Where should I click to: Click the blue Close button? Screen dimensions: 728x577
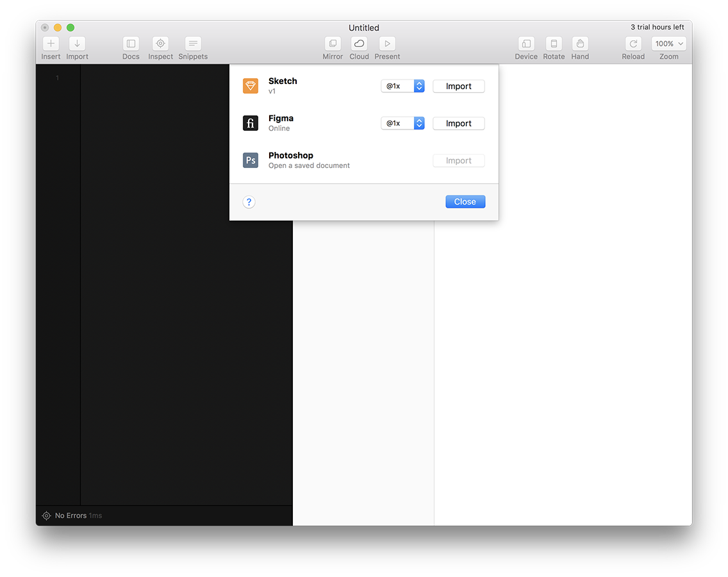(x=465, y=201)
